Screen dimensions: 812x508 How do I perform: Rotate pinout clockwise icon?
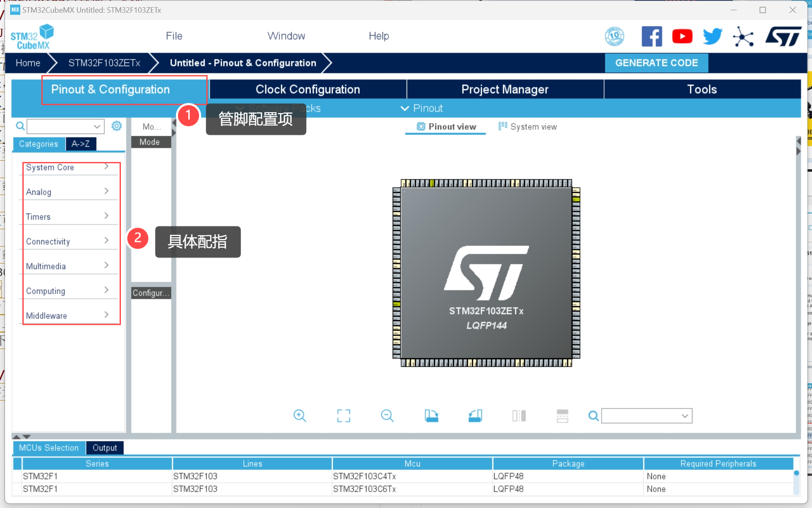click(431, 415)
